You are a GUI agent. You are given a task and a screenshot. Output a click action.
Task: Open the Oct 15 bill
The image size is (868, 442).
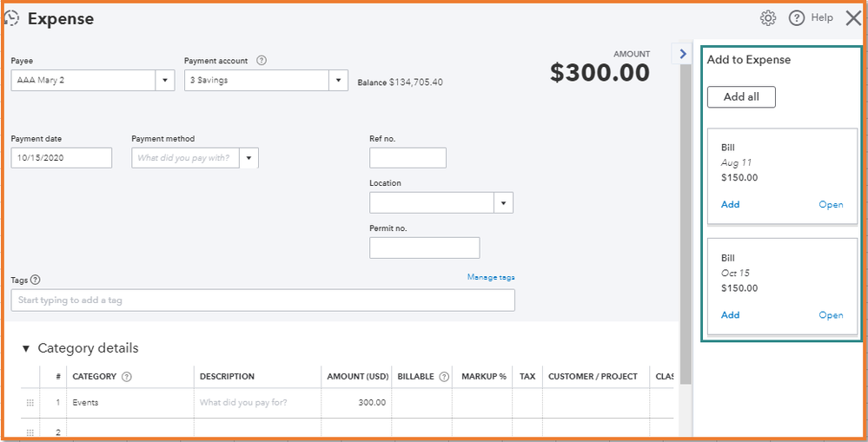[831, 315]
